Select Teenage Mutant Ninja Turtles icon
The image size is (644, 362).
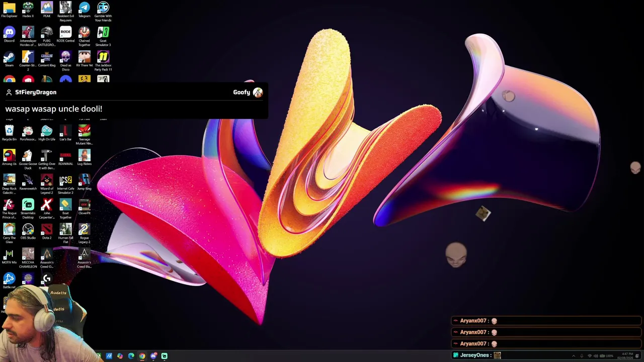[84, 135]
